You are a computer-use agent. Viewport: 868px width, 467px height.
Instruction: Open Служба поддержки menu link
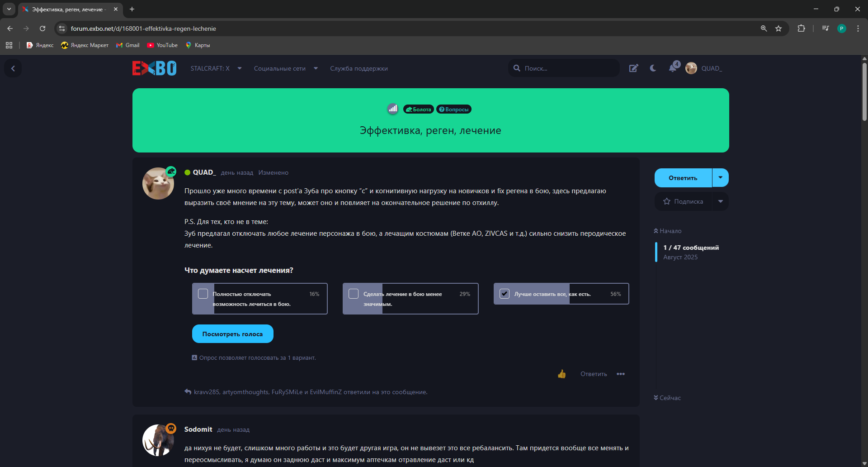pos(359,68)
